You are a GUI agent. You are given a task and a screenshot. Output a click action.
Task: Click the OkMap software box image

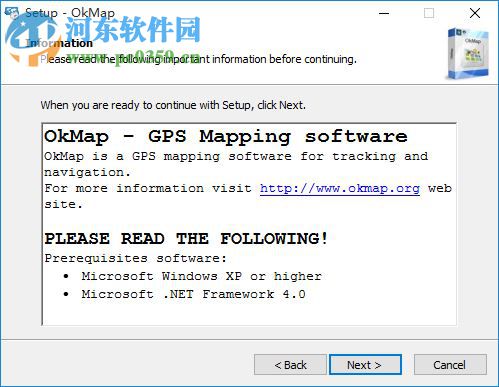[x=468, y=53]
